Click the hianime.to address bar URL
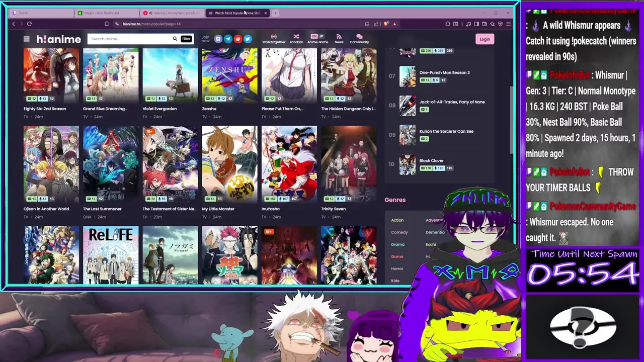Screen dimensions: 644x362 pos(151,24)
